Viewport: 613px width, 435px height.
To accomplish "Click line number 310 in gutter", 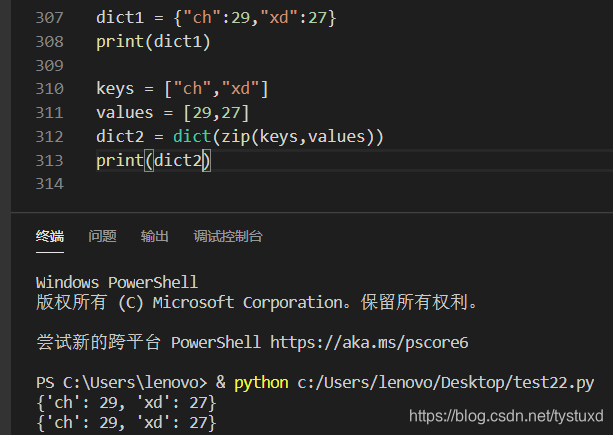I will (49, 89).
